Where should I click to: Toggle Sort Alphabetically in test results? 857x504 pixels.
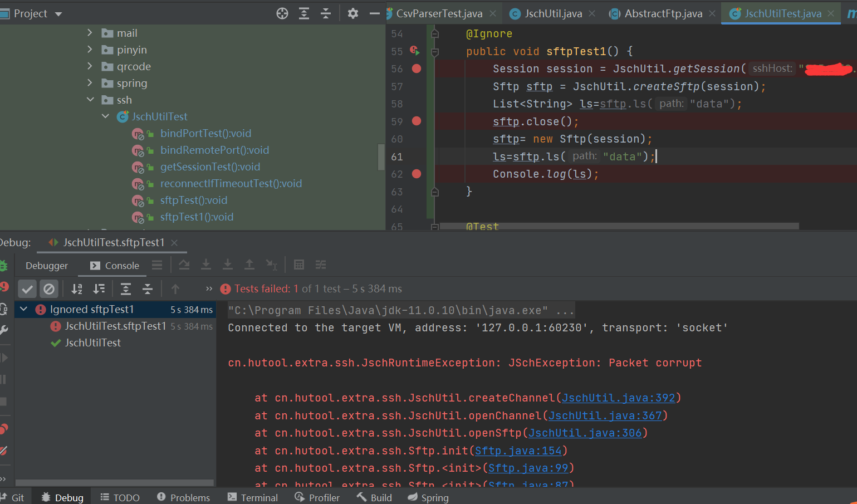77,288
